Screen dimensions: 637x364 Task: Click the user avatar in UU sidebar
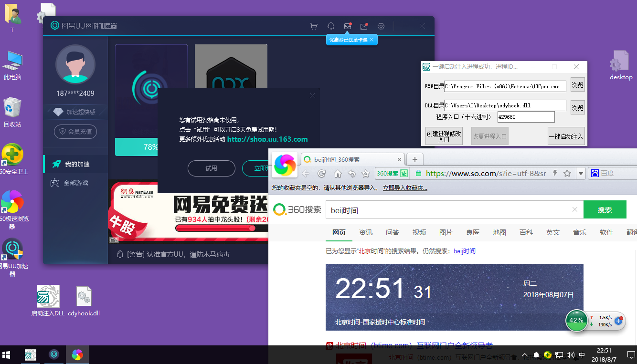[75, 64]
